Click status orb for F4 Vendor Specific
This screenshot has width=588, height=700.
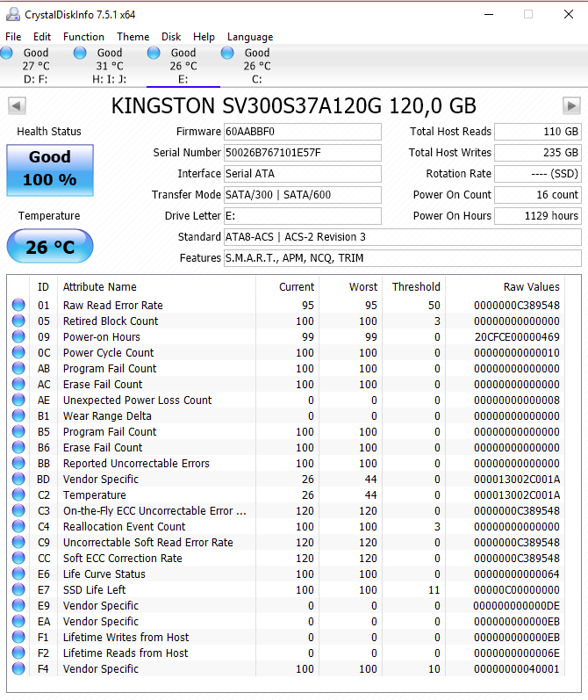point(18,668)
